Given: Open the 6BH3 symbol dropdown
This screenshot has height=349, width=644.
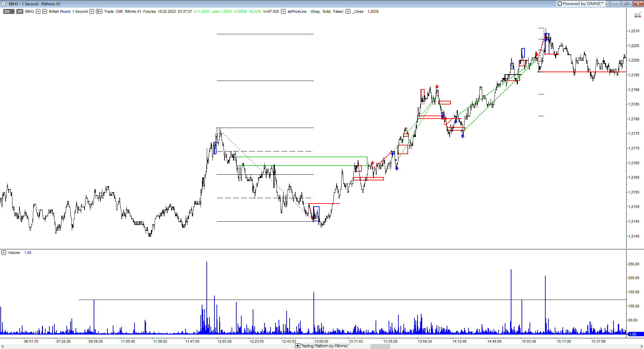Looking at the screenshot, I should point(38,11).
